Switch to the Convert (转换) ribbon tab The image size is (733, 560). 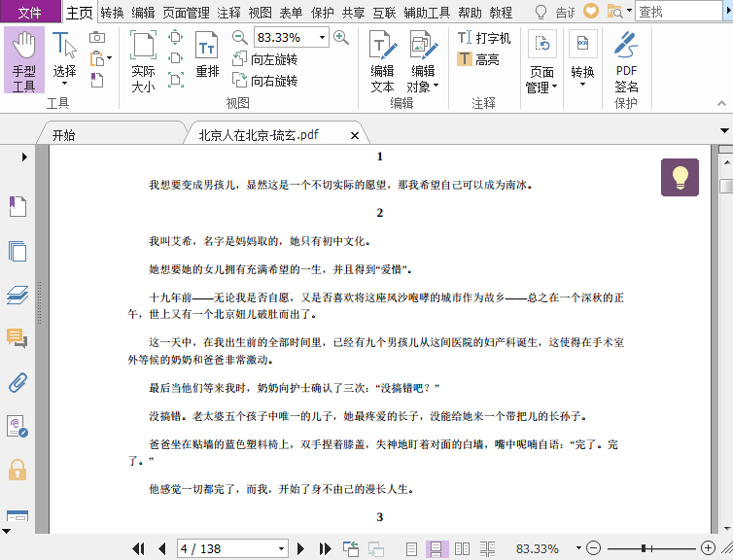pos(112,13)
